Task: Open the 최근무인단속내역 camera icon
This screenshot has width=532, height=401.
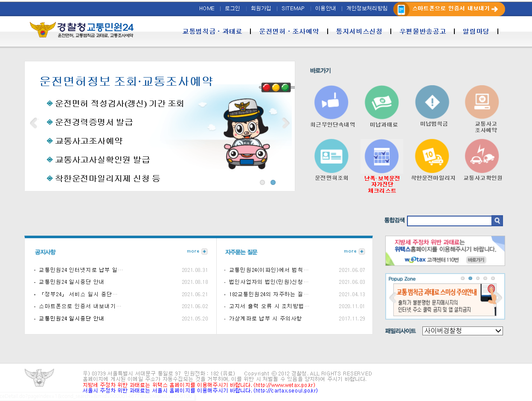Action: click(331, 102)
